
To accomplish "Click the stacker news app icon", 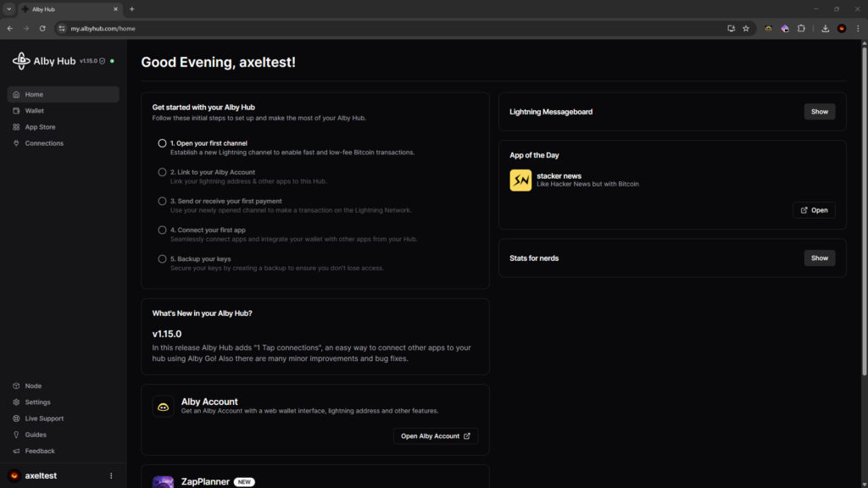I will [x=520, y=180].
